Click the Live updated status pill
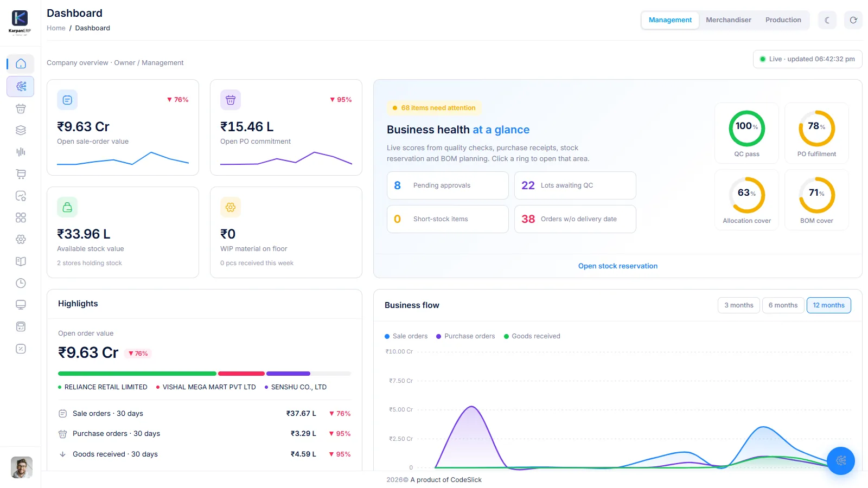The width and height of the screenshot is (868, 488). [x=807, y=59]
